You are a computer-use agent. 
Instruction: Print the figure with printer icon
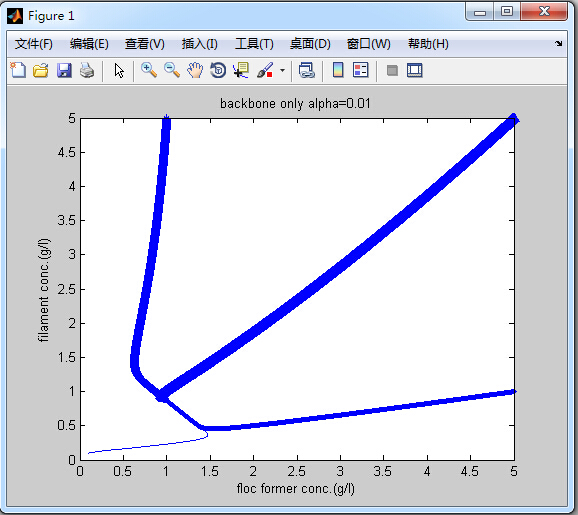[87, 70]
